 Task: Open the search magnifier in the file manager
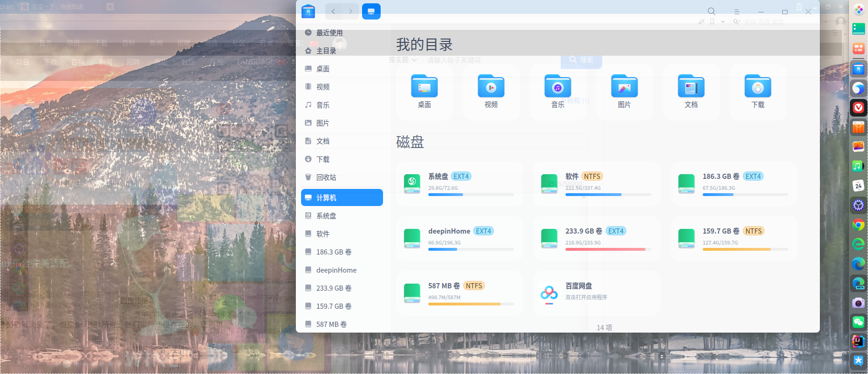(711, 11)
